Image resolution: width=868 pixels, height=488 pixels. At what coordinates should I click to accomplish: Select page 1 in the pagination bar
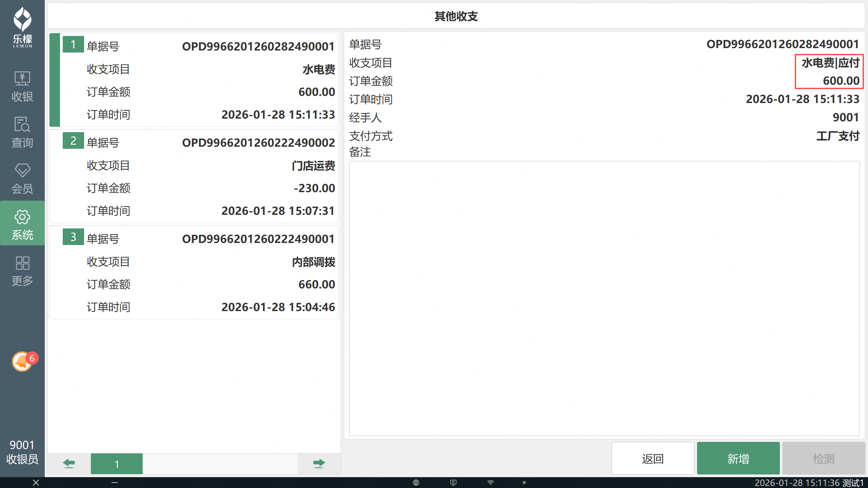pyautogui.click(x=117, y=464)
